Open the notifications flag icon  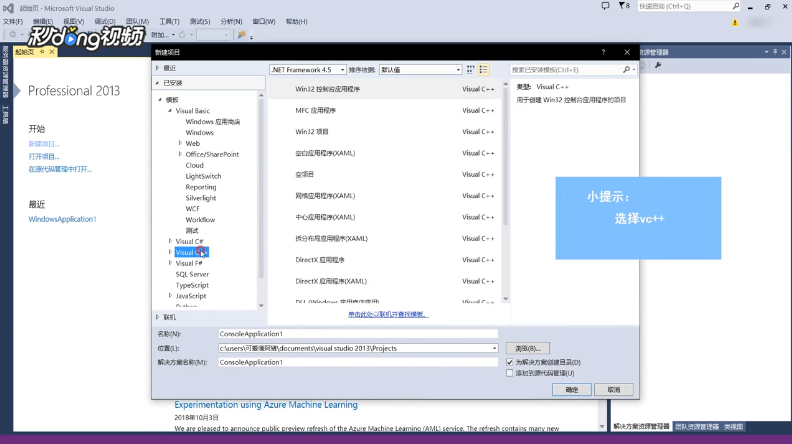pos(623,6)
